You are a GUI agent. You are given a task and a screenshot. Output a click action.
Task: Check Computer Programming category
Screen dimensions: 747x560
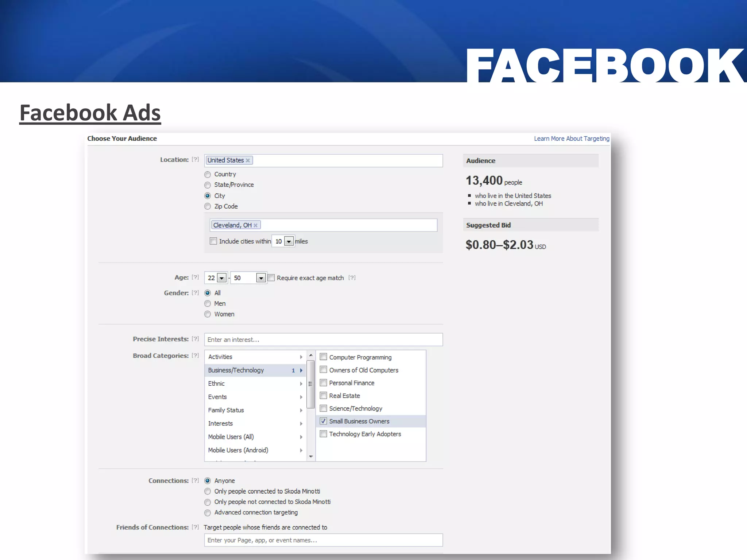323,357
